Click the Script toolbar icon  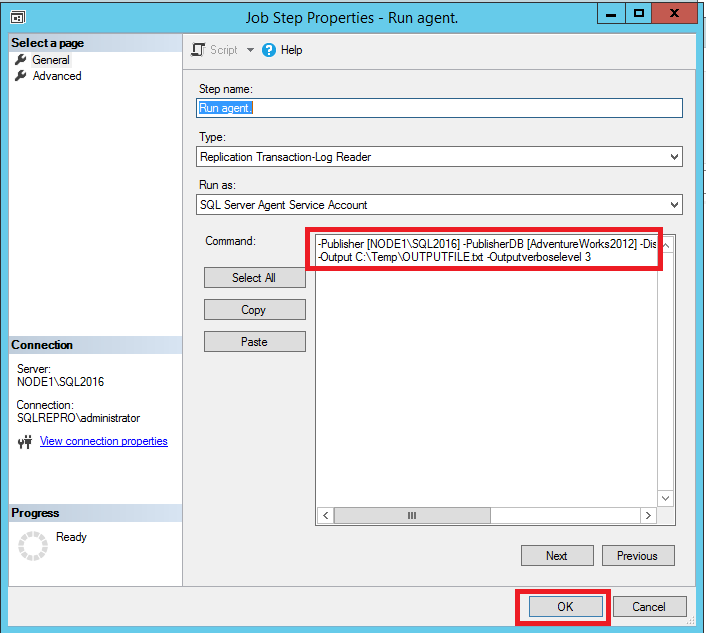click(198, 50)
